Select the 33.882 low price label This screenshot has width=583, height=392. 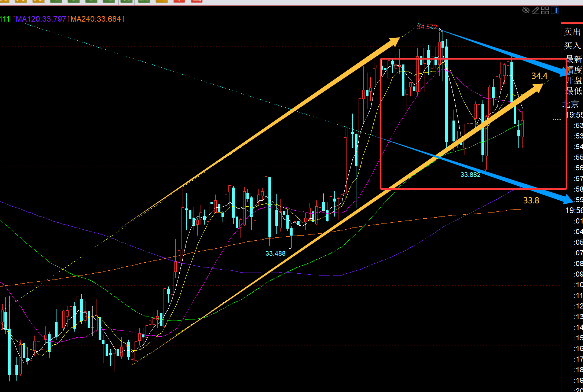[x=470, y=175]
